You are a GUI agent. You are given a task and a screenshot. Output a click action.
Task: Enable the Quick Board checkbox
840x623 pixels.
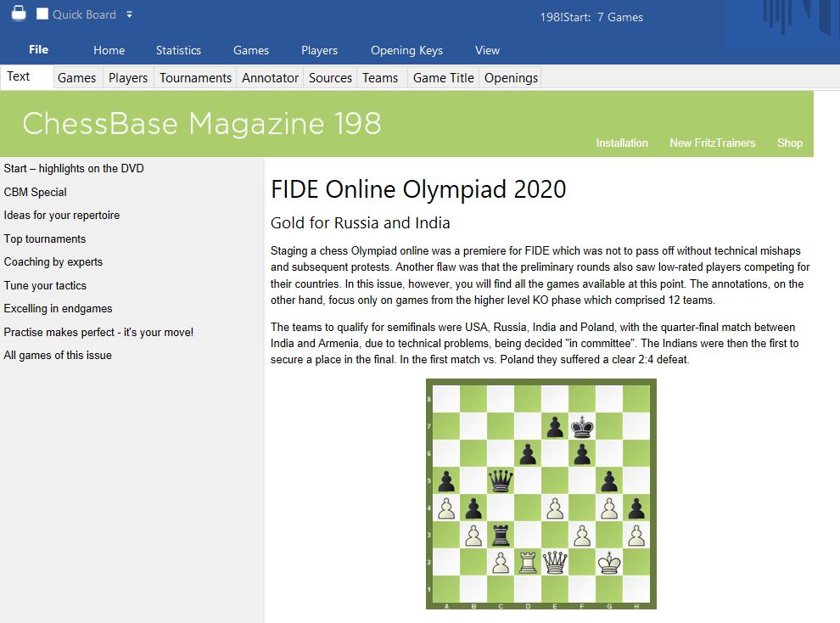pos(42,14)
